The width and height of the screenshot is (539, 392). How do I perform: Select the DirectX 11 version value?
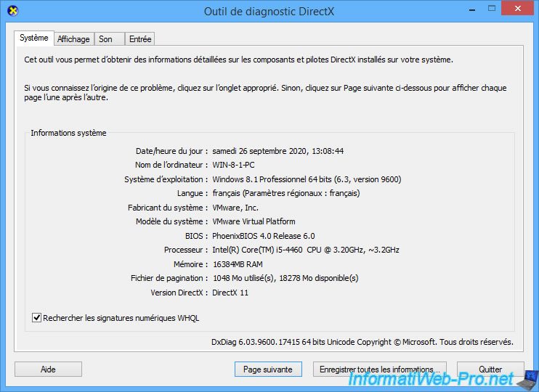click(230, 293)
